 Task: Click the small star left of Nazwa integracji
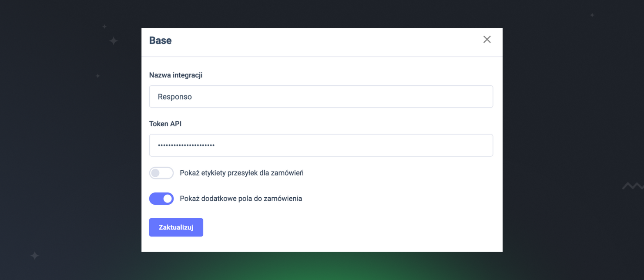tap(97, 76)
